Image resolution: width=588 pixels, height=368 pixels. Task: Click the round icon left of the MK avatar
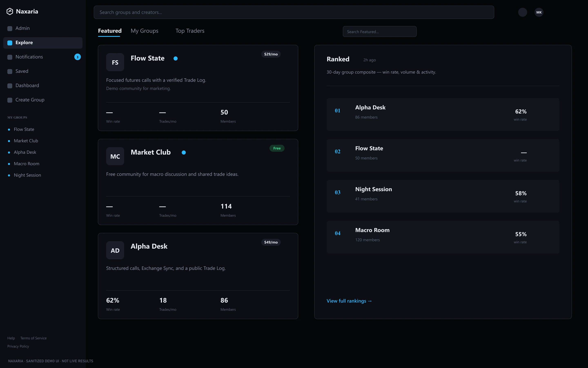(x=523, y=12)
